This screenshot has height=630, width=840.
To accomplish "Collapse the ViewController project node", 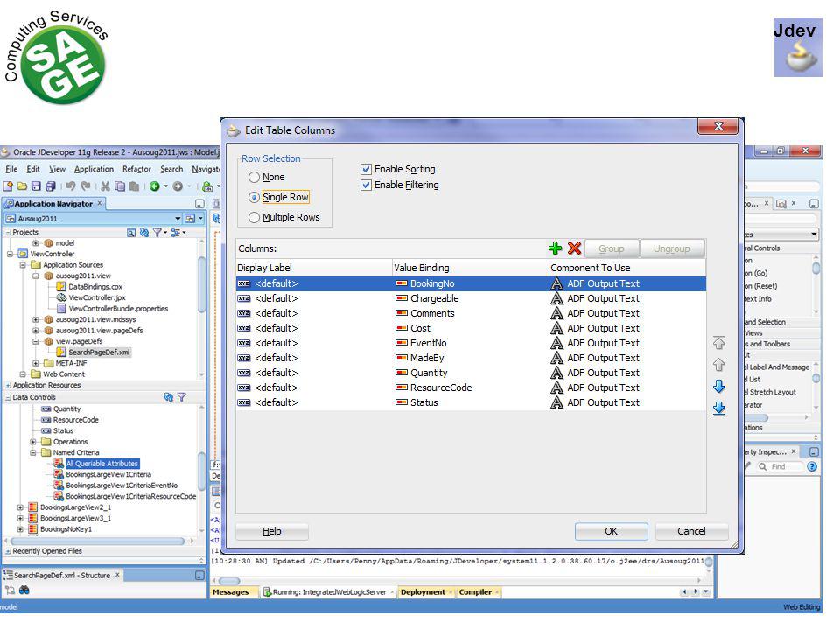I will click(x=10, y=254).
